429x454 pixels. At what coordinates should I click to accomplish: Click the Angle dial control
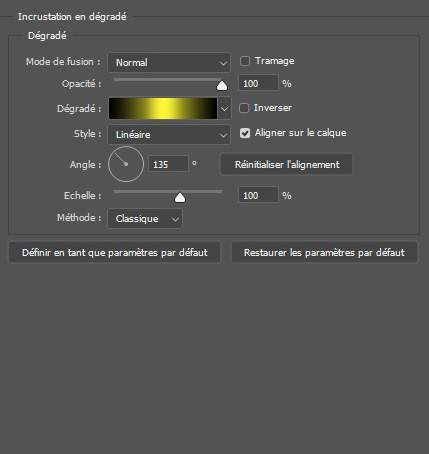126,164
